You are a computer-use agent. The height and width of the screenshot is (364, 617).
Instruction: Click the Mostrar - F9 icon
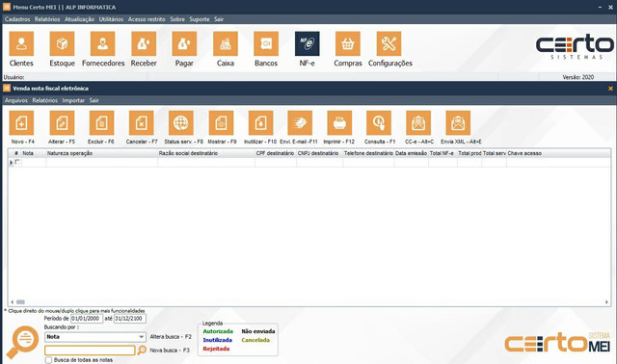coord(221,123)
